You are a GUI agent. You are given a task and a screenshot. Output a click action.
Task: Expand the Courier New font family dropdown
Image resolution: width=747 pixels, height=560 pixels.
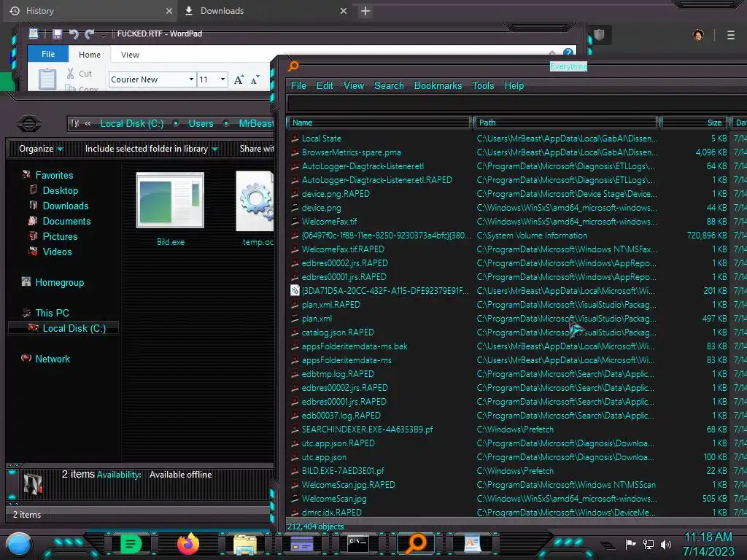click(x=192, y=79)
